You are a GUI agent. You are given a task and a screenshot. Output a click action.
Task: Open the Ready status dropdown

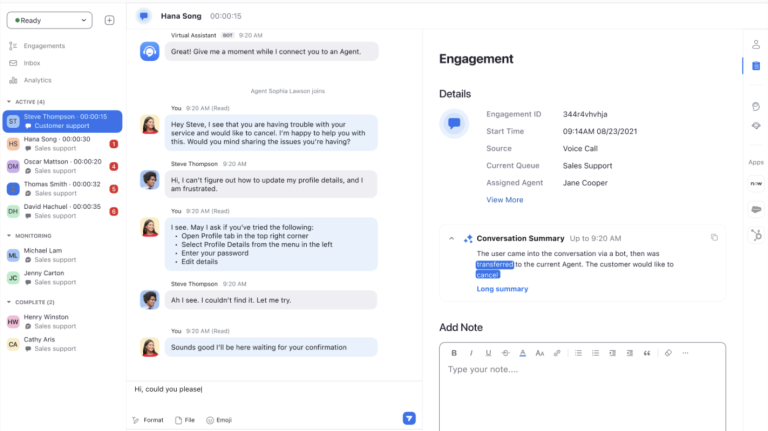[x=50, y=20]
